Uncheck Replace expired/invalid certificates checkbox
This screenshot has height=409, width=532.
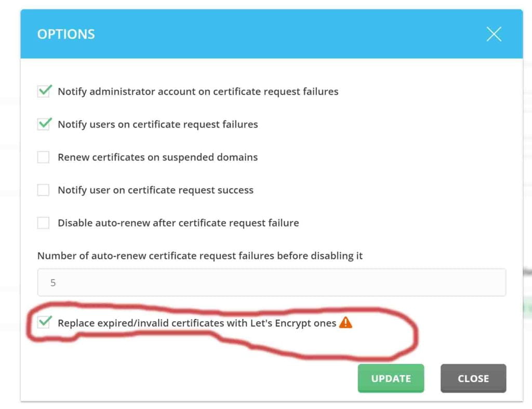(44, 322)
